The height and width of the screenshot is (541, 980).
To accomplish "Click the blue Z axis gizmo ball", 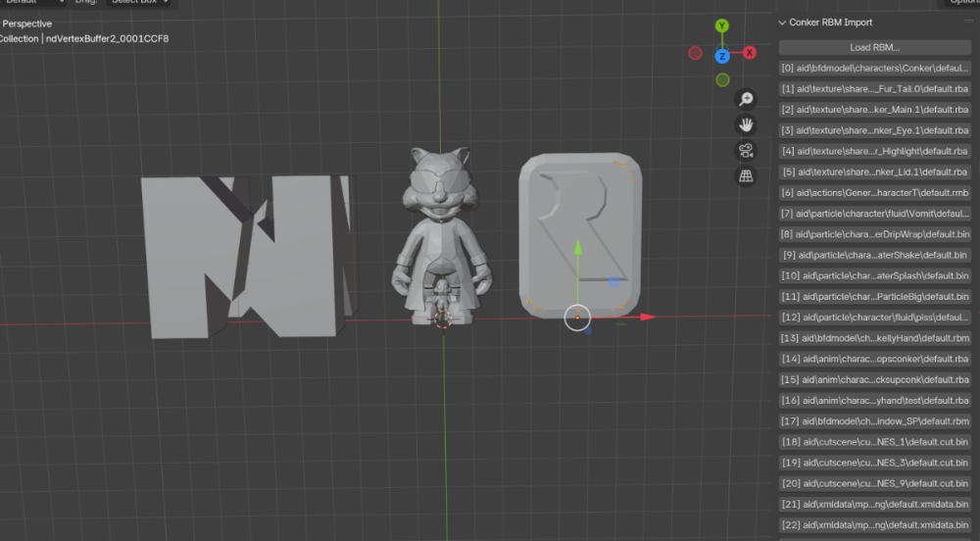I will (x=722, y=56).
